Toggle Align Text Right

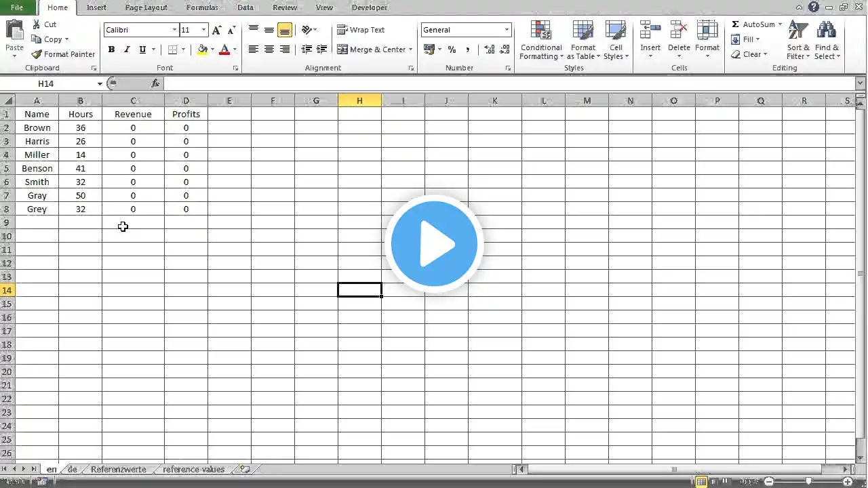click(x=285, y=49)
